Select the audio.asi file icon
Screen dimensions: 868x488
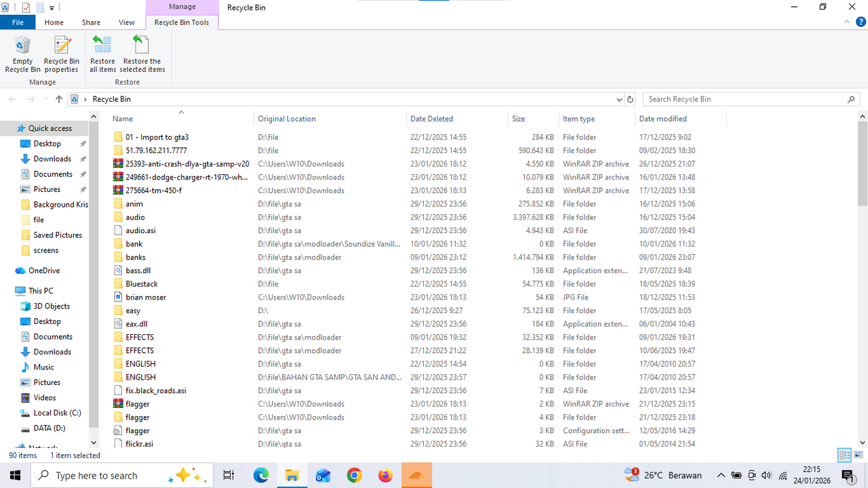(118, 230)
